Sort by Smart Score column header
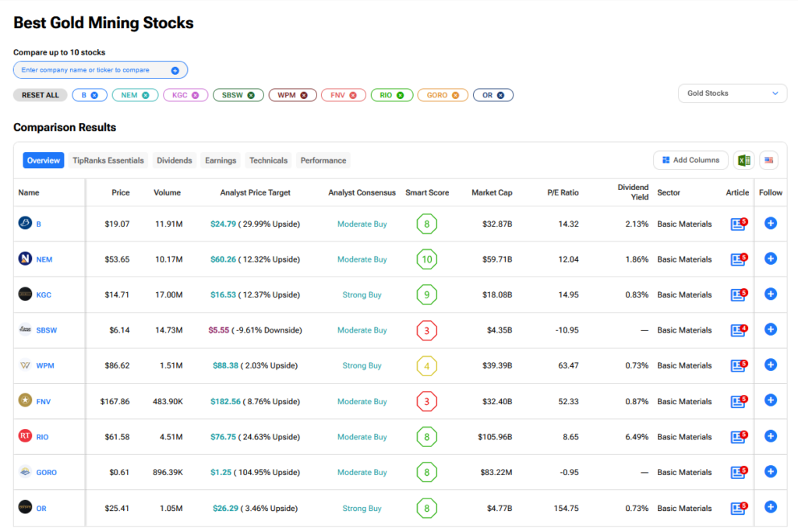This screenshot has height=532, width=798. click(x=427, y=192)
